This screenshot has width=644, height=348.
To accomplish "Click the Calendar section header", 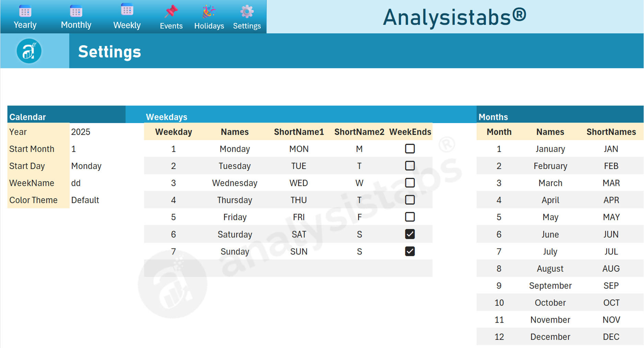I will tap(27, 117).
